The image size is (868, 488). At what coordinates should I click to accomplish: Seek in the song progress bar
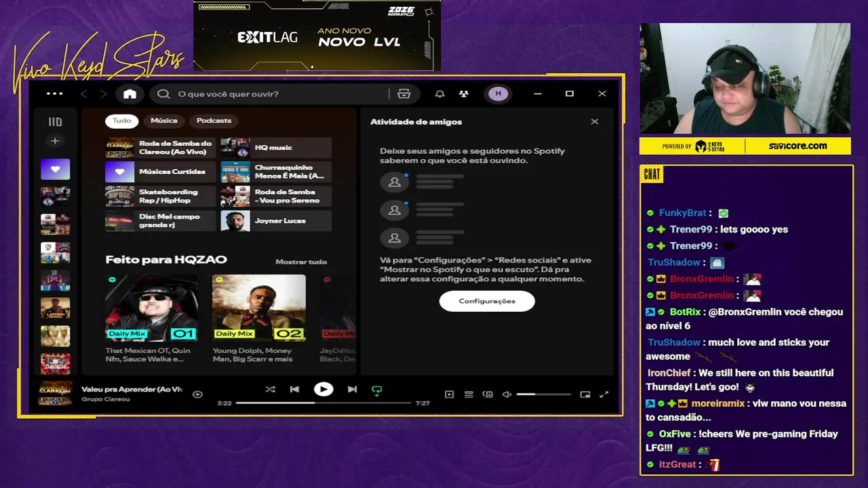[x=323, y=403]
